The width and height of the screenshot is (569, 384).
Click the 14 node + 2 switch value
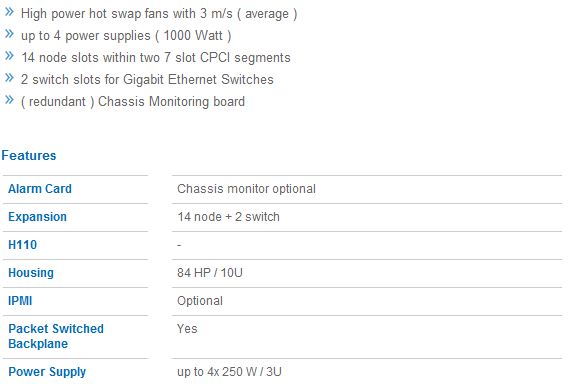point(228,217)
